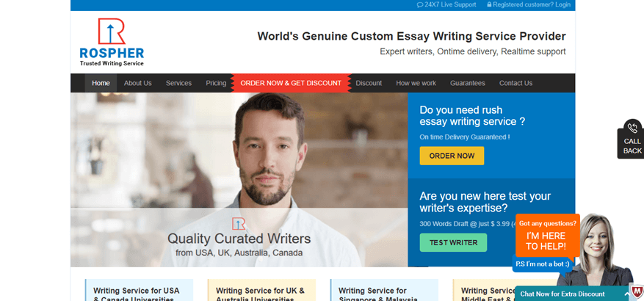Open Writing Service for USA & Canada card

pyautogui.click(x=140, y=290)
